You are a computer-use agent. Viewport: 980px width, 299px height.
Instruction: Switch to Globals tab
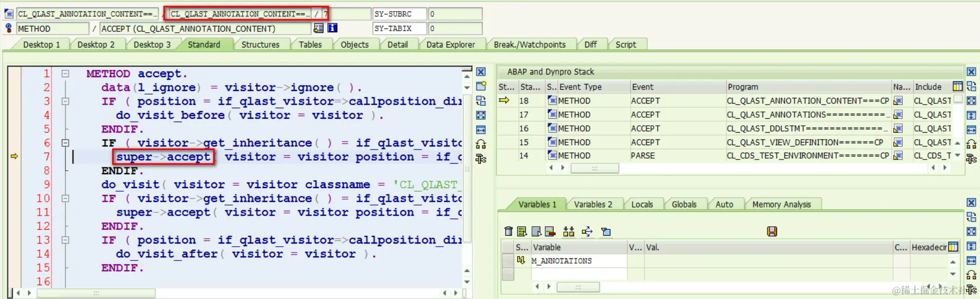[684, 204]
